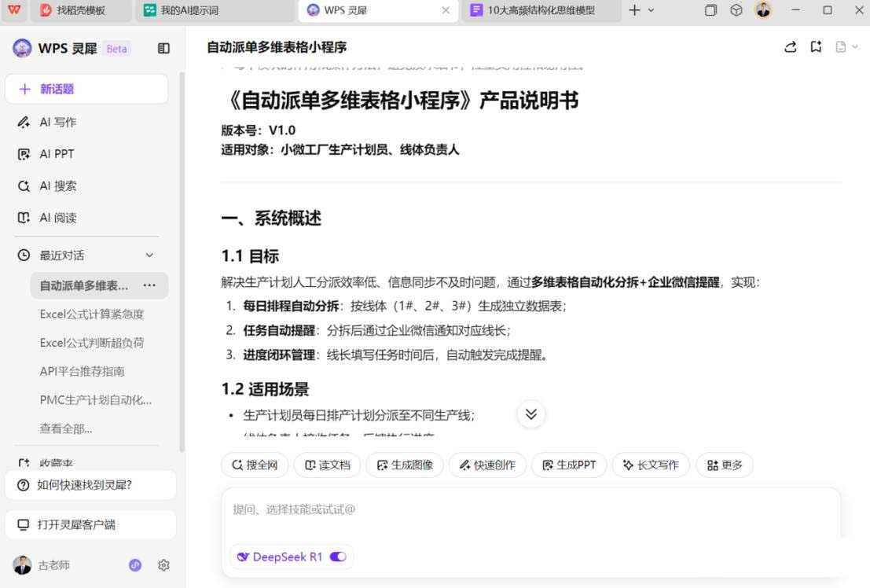Click the purple badge icon near 古老师
Image resolution: width=870 pixels, height=588 pixels.
[x=135, y=565]
